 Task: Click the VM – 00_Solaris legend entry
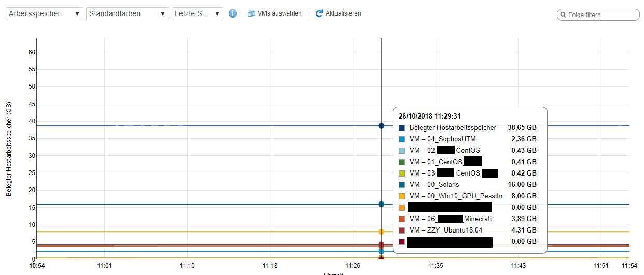(x=434, y=185)
